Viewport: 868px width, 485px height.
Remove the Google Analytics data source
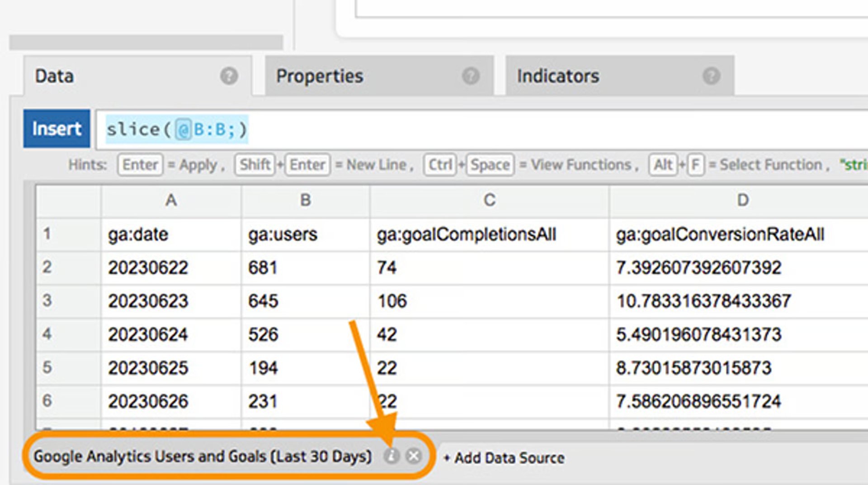pos(413,456)
